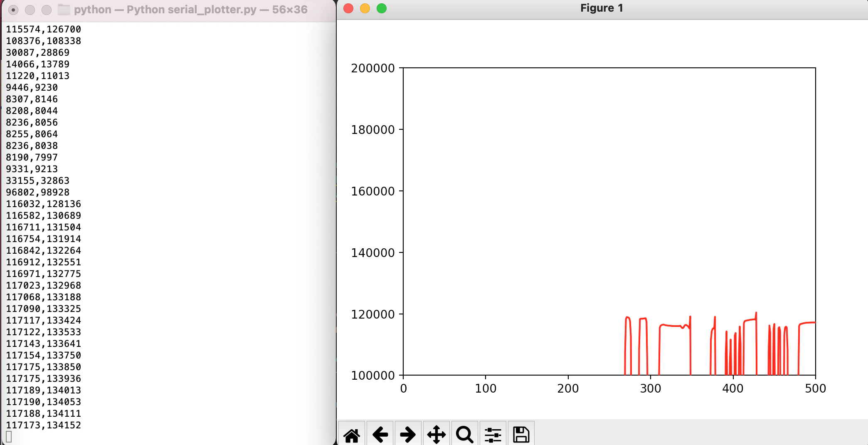Click the terminal line 96802,98928
This screenshot has width=868, height=445.
pos(37,192)
